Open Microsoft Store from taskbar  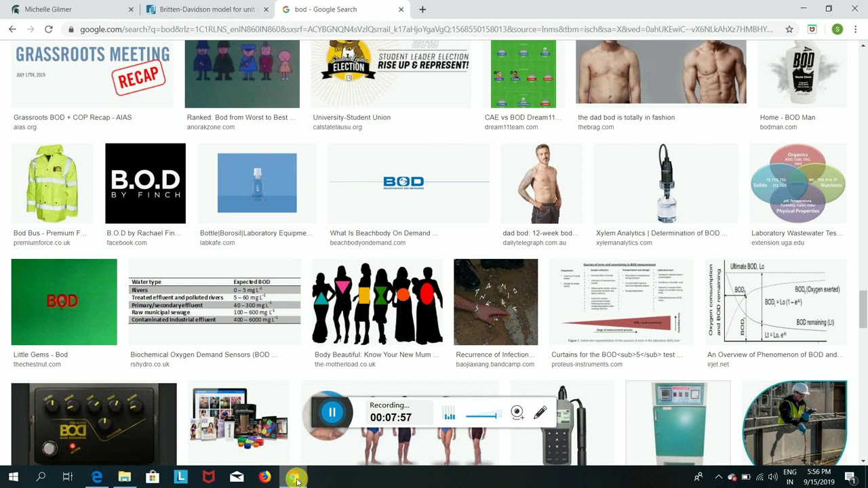pos(153,477)
